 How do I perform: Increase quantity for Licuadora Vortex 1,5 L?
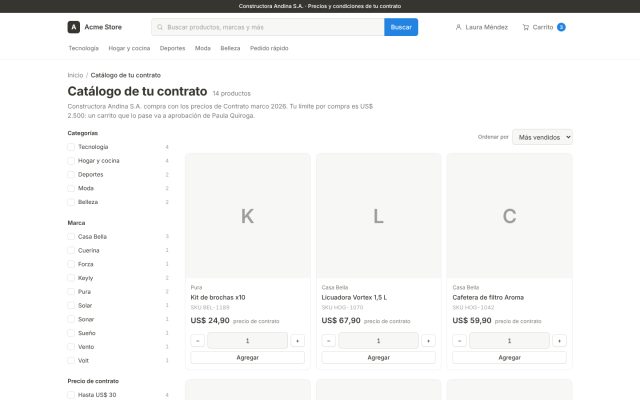point(428,340)
